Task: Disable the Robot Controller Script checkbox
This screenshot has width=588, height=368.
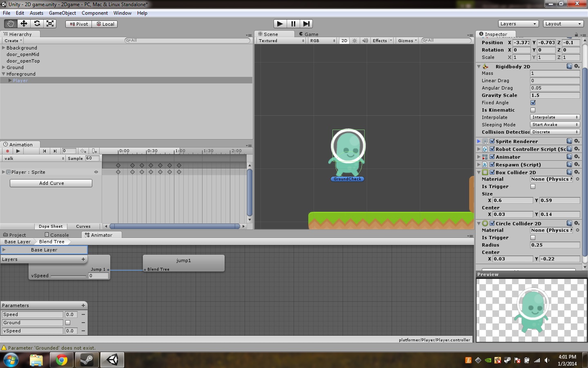Action: tap(492, 149)
